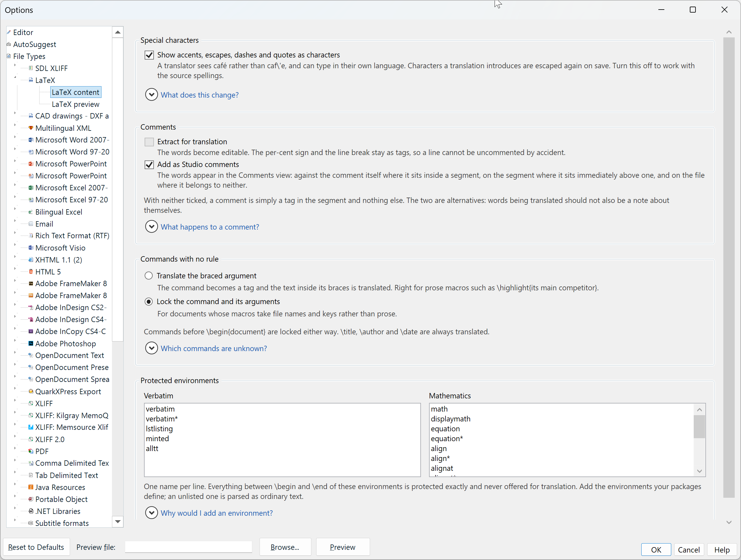Click the OpenDocument Text icon
This screenshot has height=560, width=741.
point(31,355)
